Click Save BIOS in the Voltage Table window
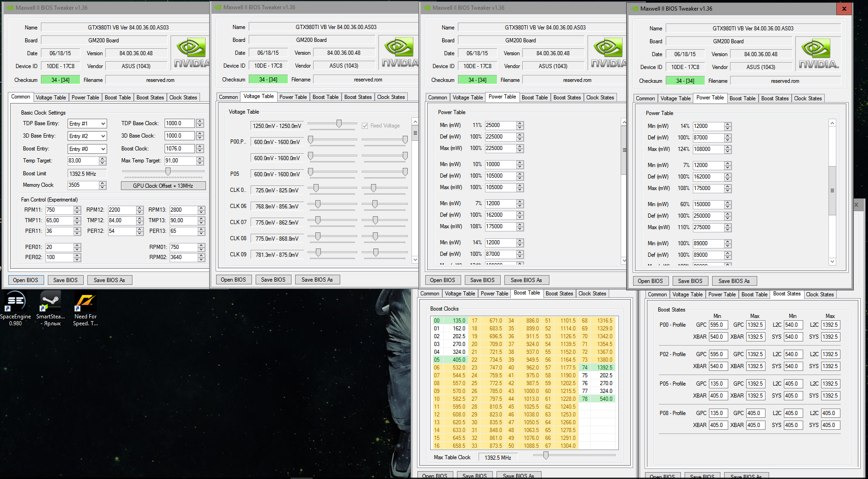The height and width of the screenshot is (479, 868). [x=273, y=280]
